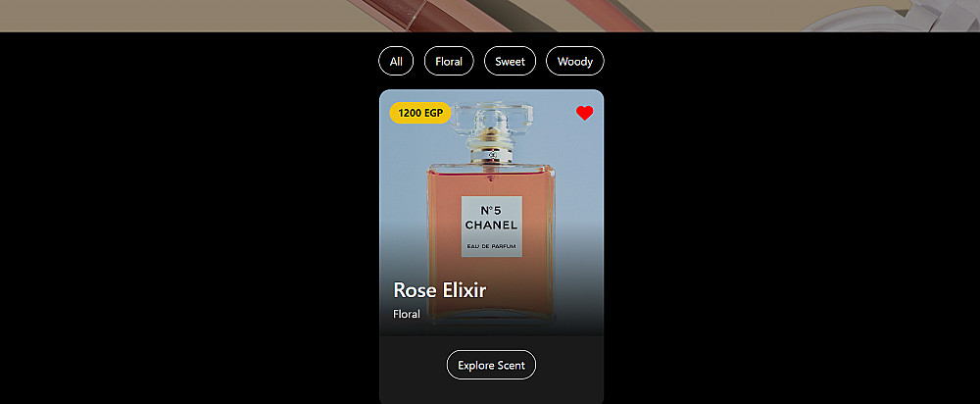Switch to the Woody filter

click(575, 61)
